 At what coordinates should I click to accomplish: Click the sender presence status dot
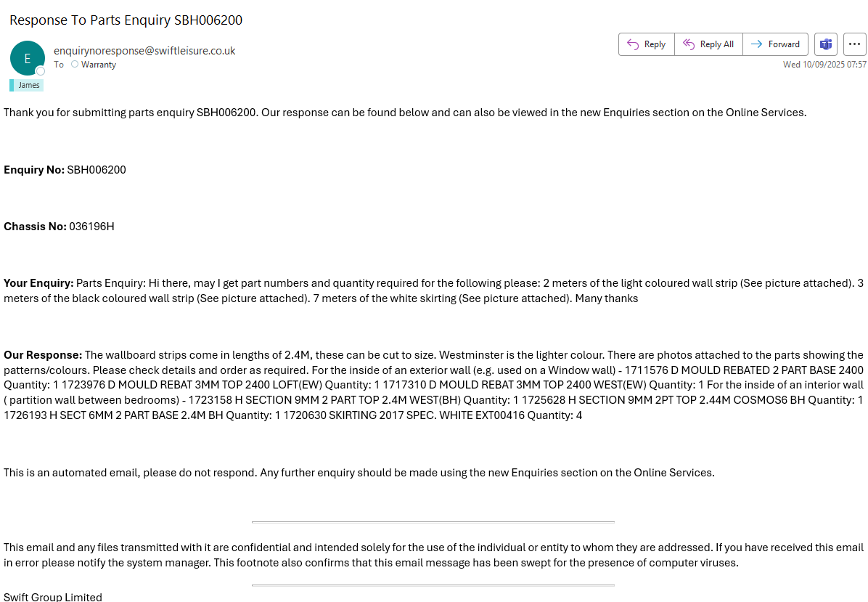[x=41, y=71]
